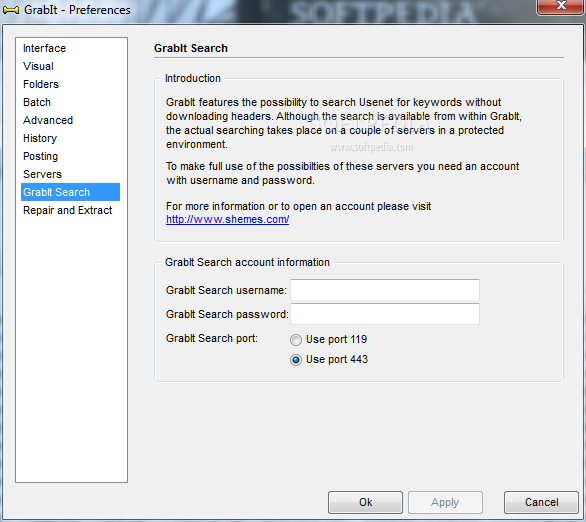
Task: Select GrabIt Search in the sidebar list
Action: pyautogui.click(x=70, y=192)
